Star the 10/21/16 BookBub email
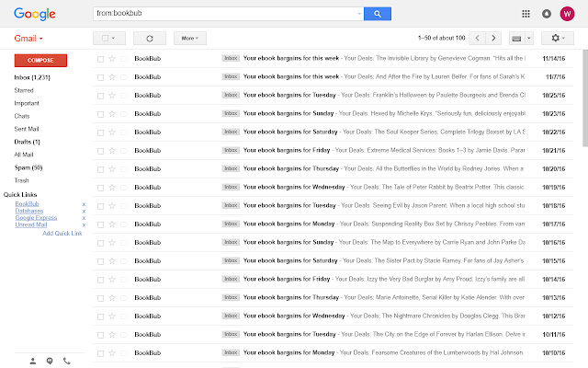This screenshot has height=368, width=588. [112, 151]
